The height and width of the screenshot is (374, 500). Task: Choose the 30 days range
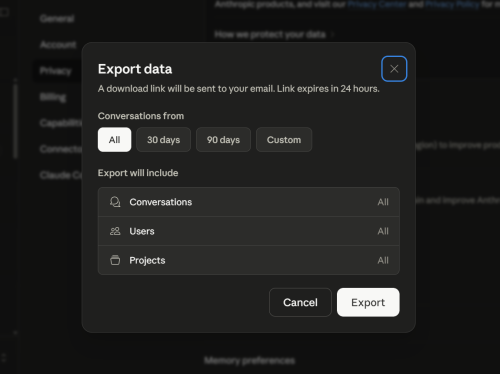163,140
